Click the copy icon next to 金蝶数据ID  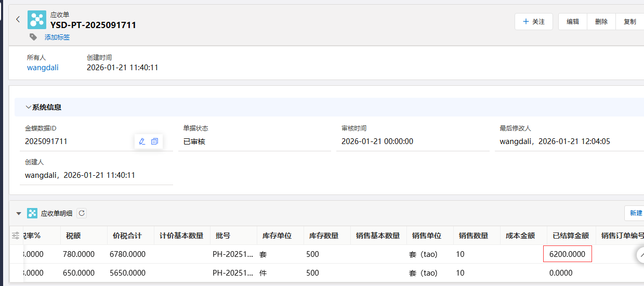(x=154, y=141)
